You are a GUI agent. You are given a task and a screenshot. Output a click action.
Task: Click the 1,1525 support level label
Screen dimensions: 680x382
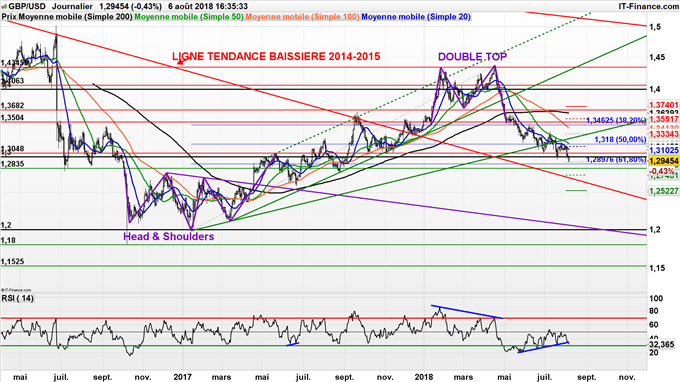pos(13,262)
